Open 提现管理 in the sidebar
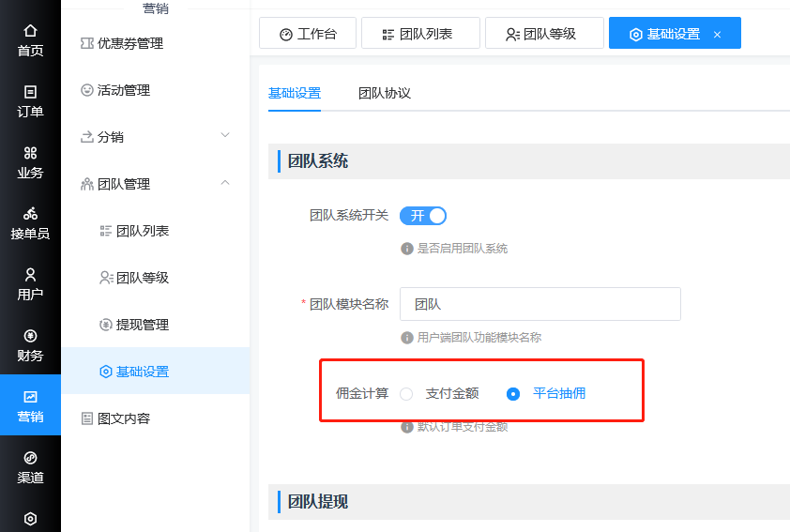Image resolution: width=790 pixels, height=532 pixels. pyautogui.click(x=142, y=325)
